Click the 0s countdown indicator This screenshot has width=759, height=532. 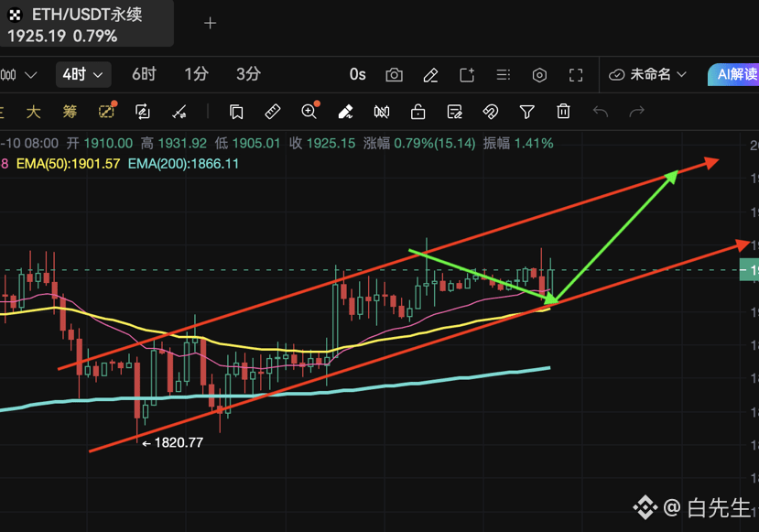coord(357,74)
